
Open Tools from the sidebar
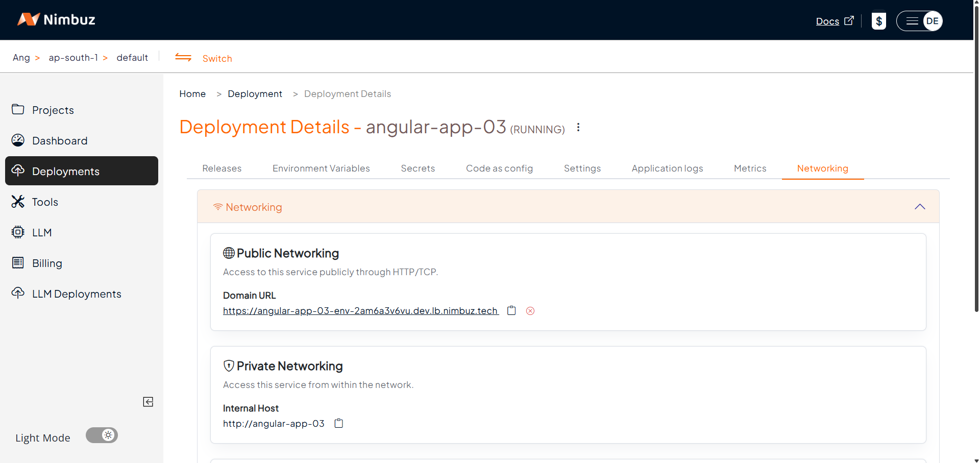(45, 202)
